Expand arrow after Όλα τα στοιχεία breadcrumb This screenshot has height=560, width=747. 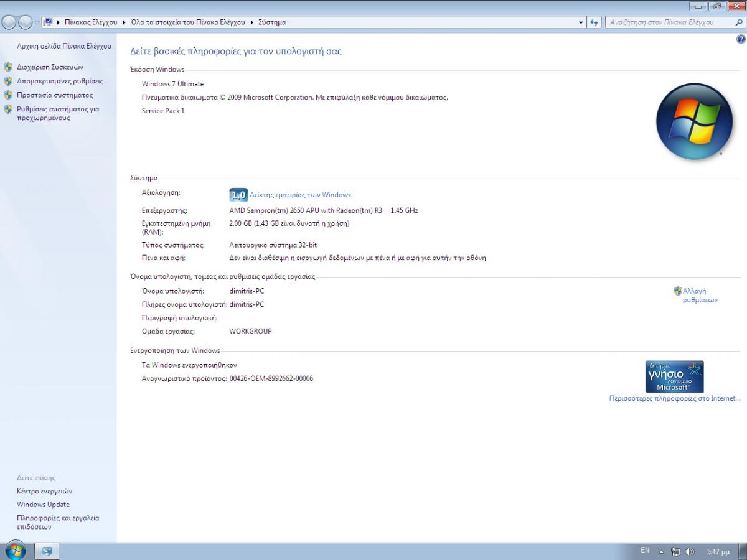pyautogui.click(x=252, y=22)
